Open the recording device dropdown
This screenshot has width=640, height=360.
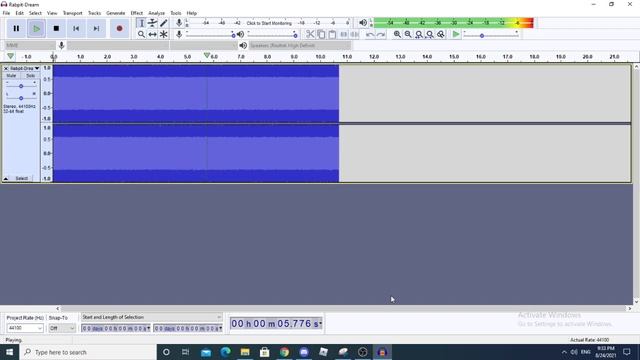pos(118,45)
